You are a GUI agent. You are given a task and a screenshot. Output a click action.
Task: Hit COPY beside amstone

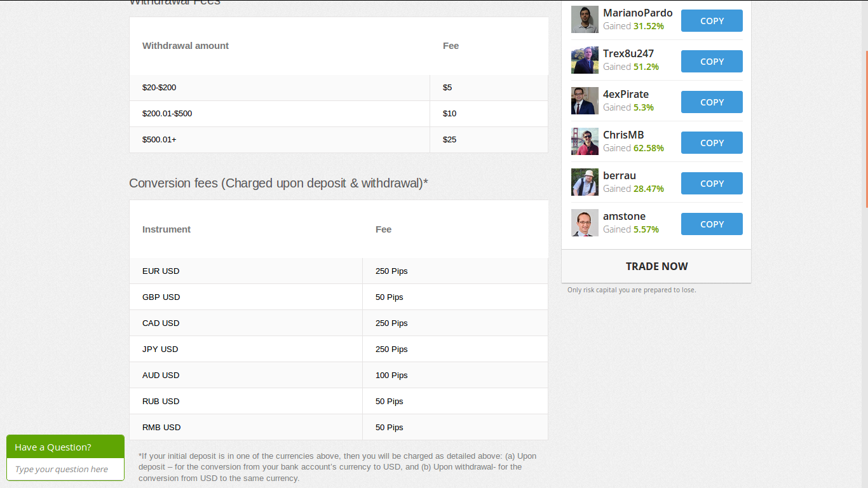click(712, 224)
